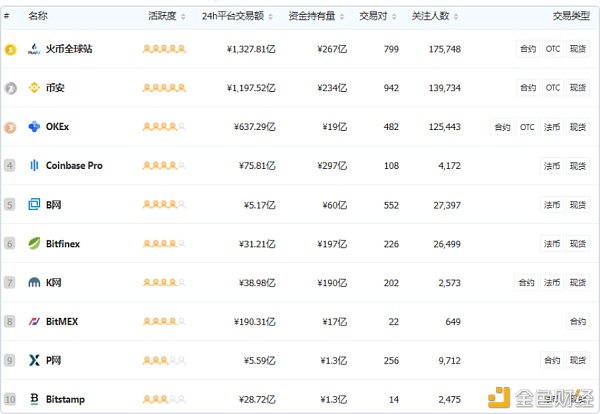This screenshot has height=414, width=600.
Task: Open the Bitfinex name link
Action: pos(63,243)
